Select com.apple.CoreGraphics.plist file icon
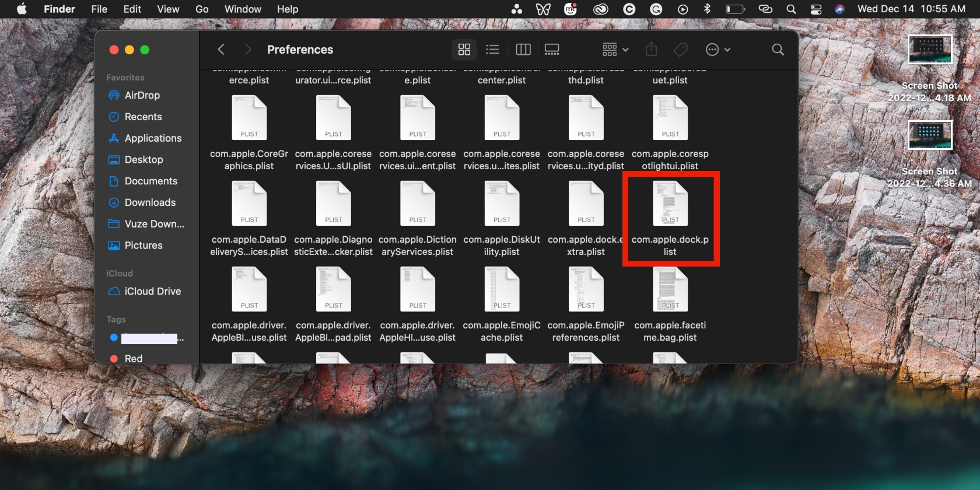980x490 pixels. pyautogui.click(x=250, y=117)
